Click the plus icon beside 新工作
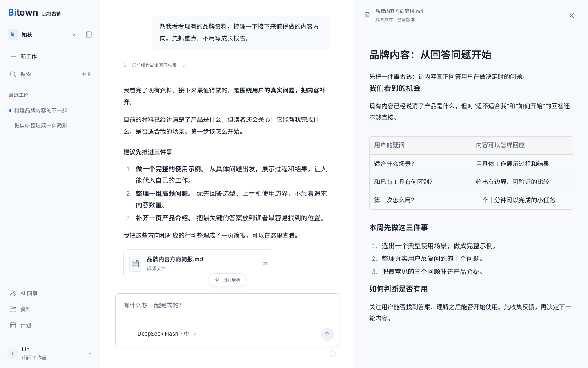588x368 pixels. point(13,57)
